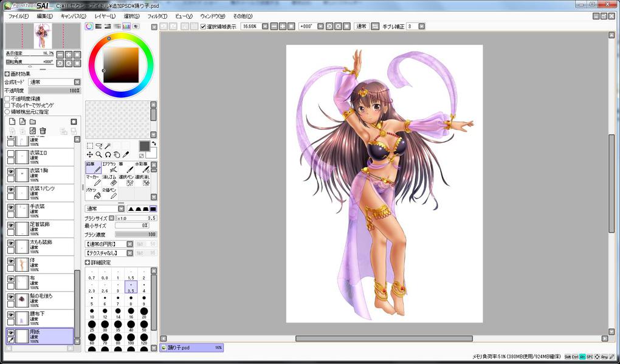The image size is (620, 364).
Task: Create a new linework layer
Action: point(22,122)
